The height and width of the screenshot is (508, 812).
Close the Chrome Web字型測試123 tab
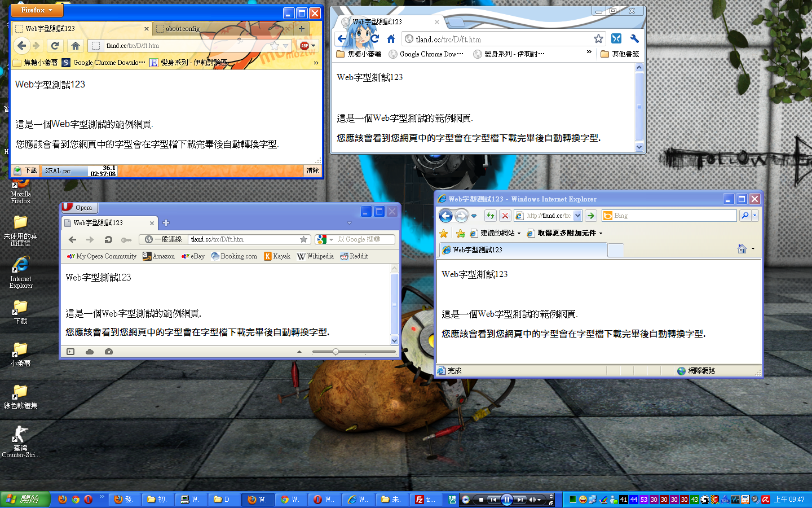pos(436,22)
